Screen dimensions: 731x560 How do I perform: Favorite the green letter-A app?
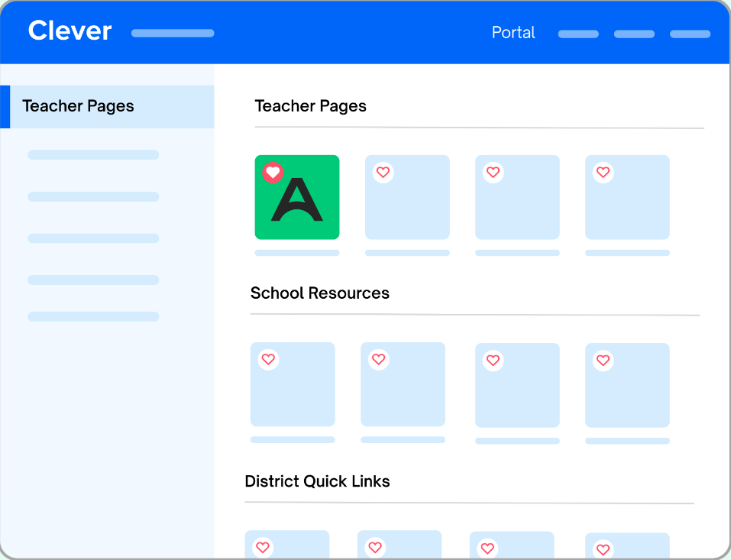(273, 172)
